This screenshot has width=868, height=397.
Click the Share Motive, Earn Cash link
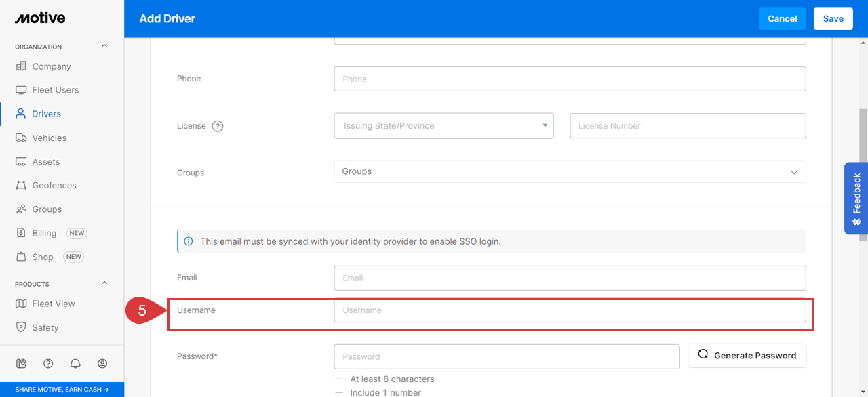point(62,390)
